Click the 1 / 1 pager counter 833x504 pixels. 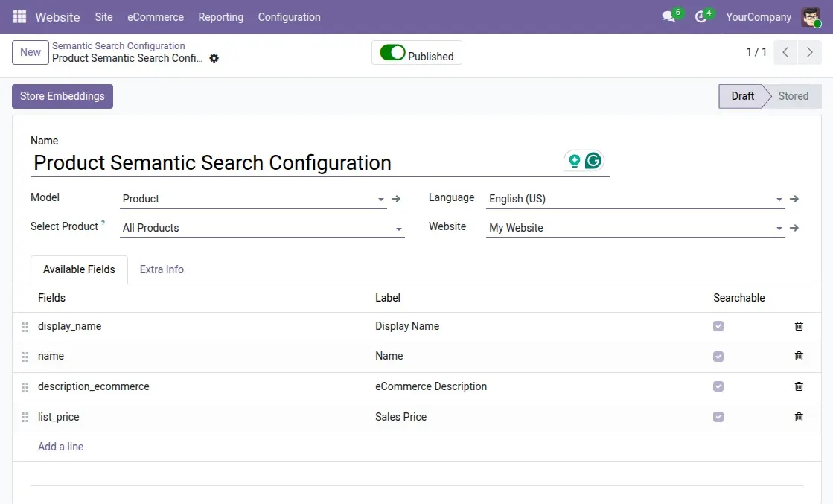coord(756,52)
